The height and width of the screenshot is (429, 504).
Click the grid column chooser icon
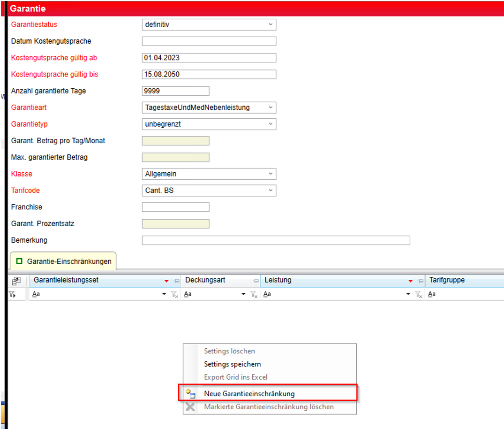pos(16,281)
